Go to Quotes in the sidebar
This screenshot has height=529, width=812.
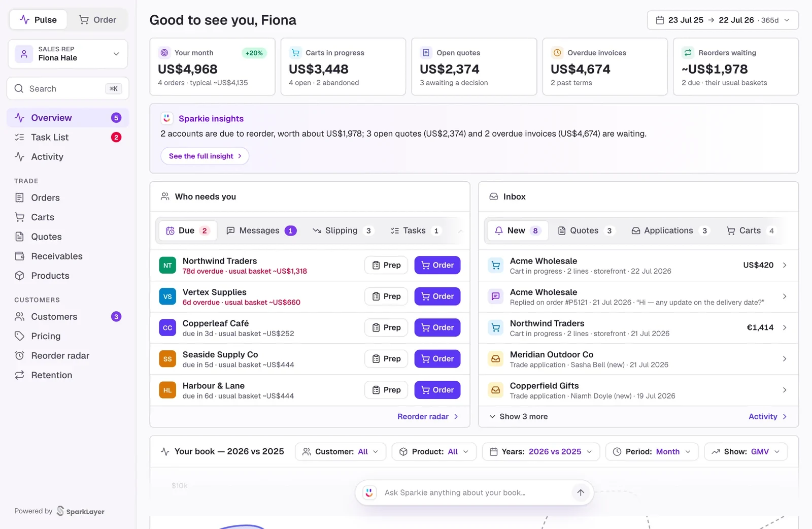tap(67, 237)
